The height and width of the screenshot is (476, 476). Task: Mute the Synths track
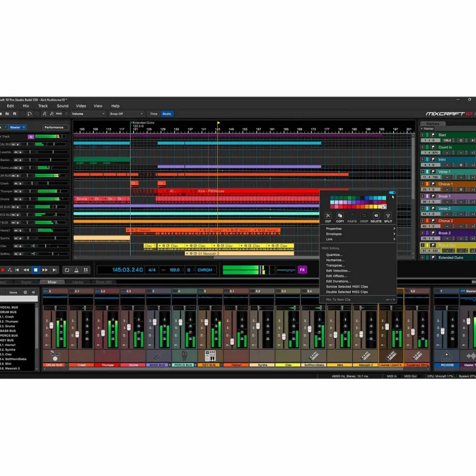[x=15, y=238]
